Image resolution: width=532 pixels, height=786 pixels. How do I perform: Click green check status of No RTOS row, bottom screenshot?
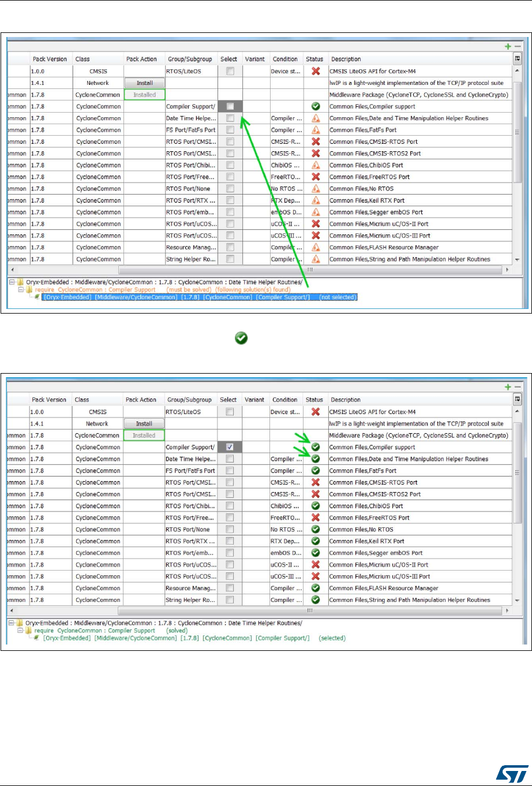coord(315,529)
